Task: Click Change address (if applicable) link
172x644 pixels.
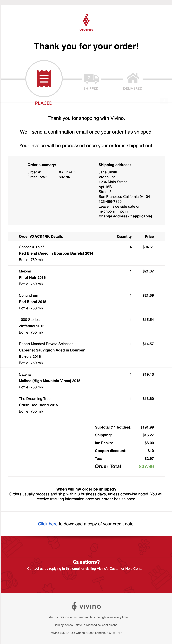Action: pos(125,216)
